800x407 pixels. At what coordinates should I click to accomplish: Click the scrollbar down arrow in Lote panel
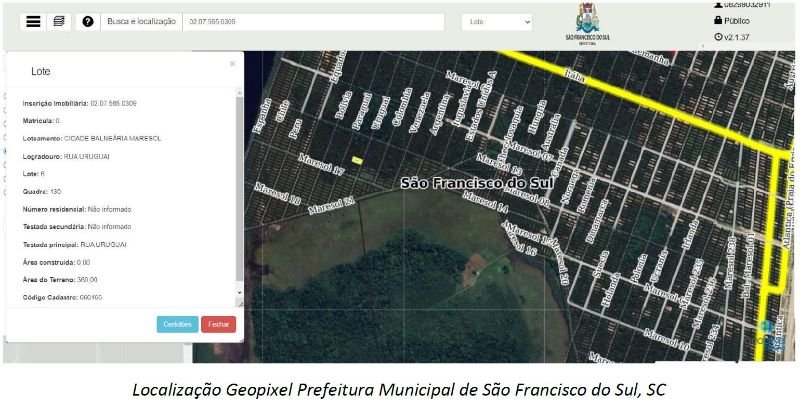[x=240, y=293]
